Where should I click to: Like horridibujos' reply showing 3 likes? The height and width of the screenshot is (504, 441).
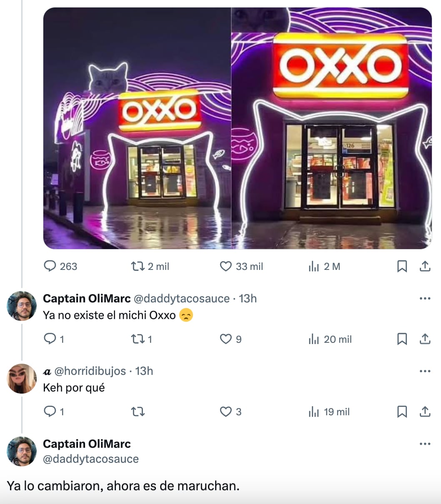pyautogui.click(x=226, y=412)
